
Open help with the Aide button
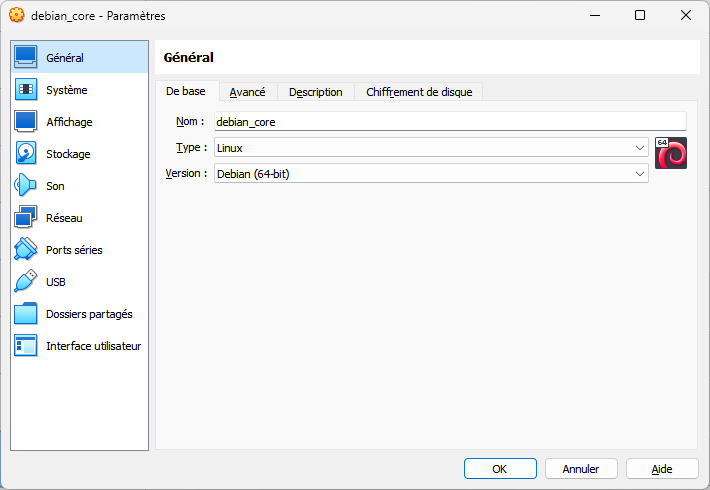[x=662, y=469]
